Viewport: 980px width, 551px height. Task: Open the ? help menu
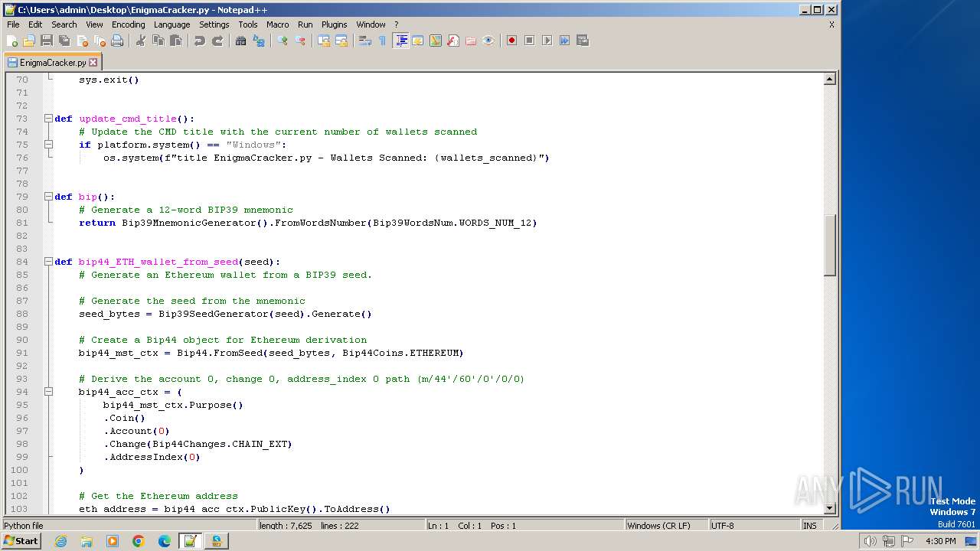[x=396, y=24]
